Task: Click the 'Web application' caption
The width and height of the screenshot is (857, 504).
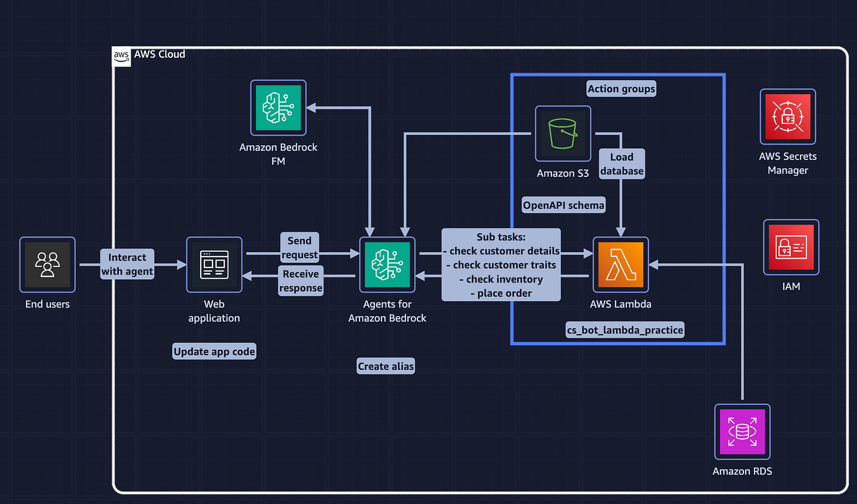Action: click(214, 311)
